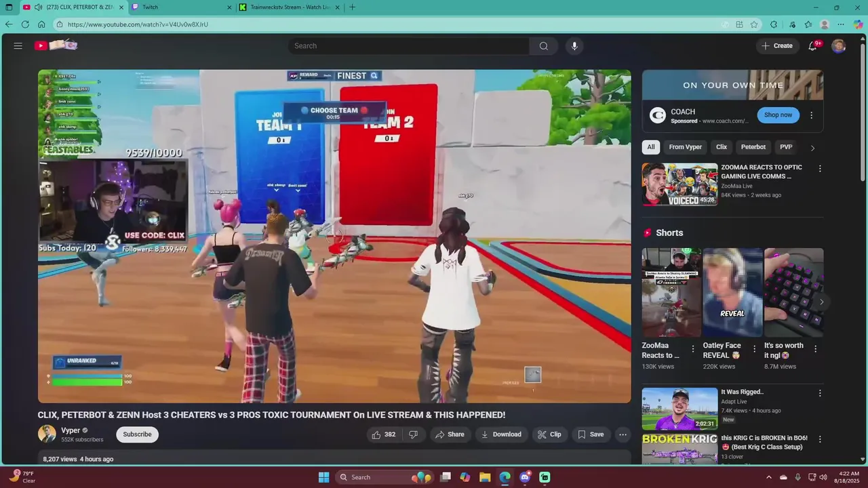Open browser extensions puzzle icon
Image resolution: width=868 pixels, height=488 pixels.
tap(774, 24)
